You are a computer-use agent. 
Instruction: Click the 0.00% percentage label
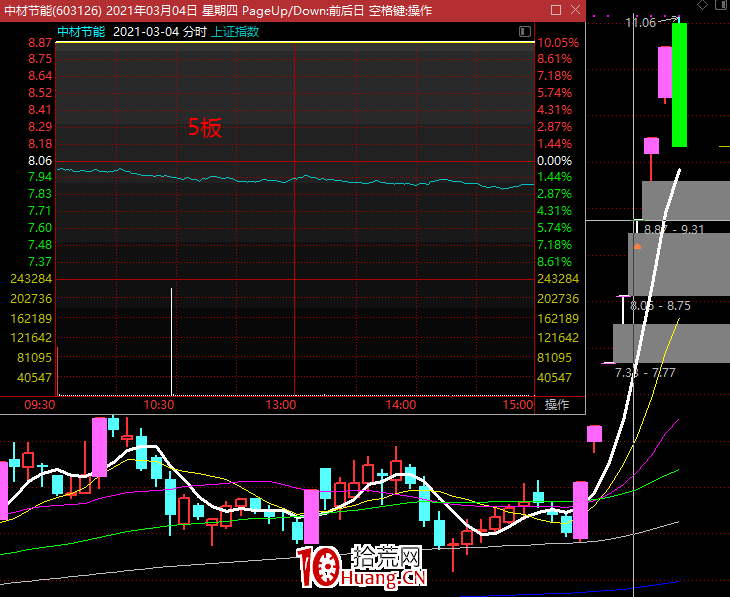(554, 161)
